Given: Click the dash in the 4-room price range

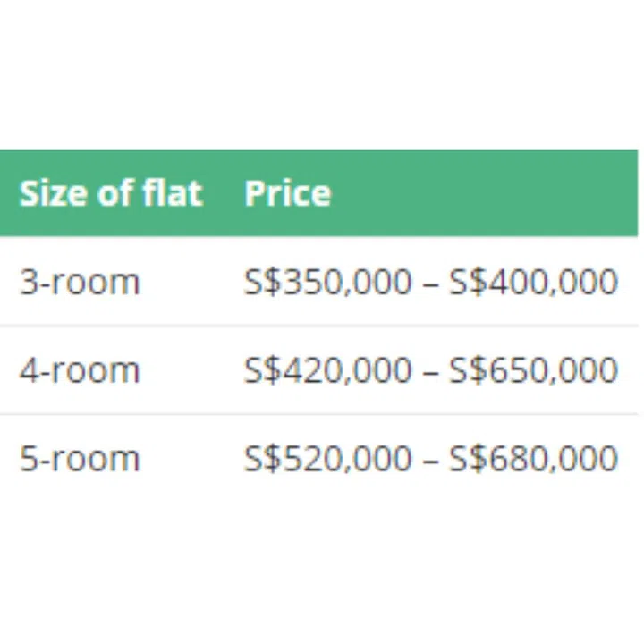Looking at the screenshot, I should coord(430,370).
